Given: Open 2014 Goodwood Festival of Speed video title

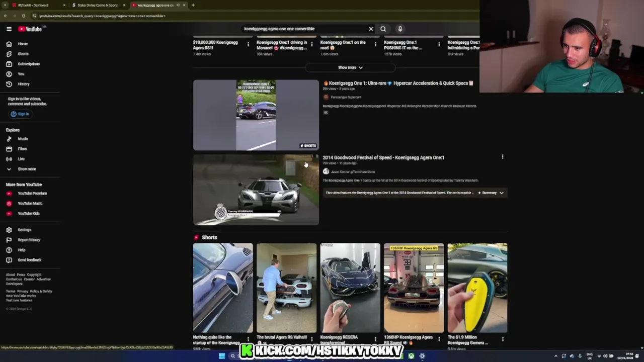Looking at the screenshot, I should (x=383, y=157).
